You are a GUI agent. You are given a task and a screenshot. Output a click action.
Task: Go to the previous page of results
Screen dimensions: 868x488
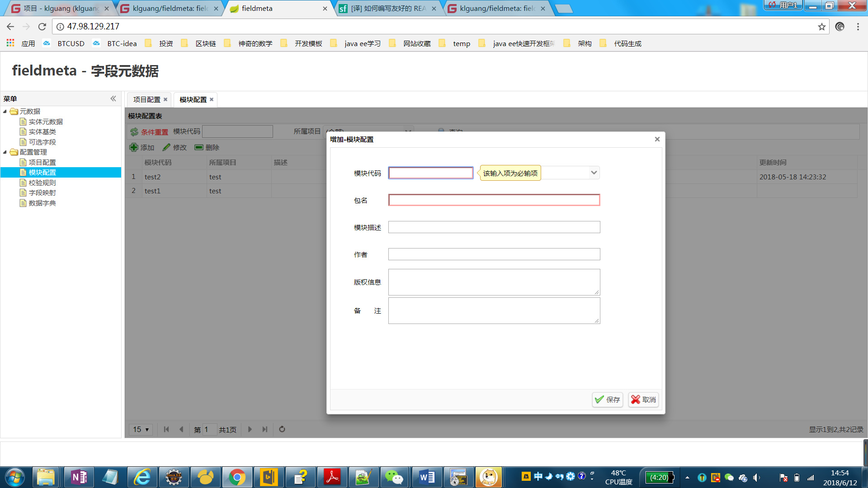click(181, 429)
